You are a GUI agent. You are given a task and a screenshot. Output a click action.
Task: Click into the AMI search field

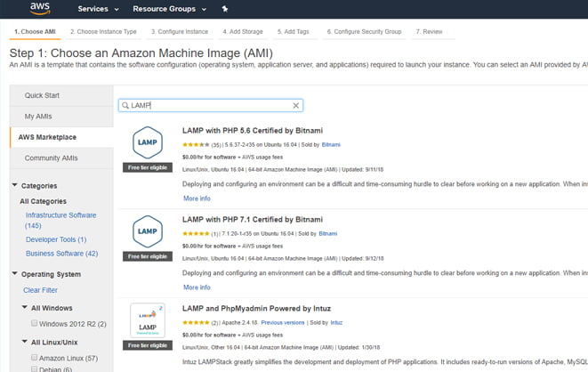(209, 105)
